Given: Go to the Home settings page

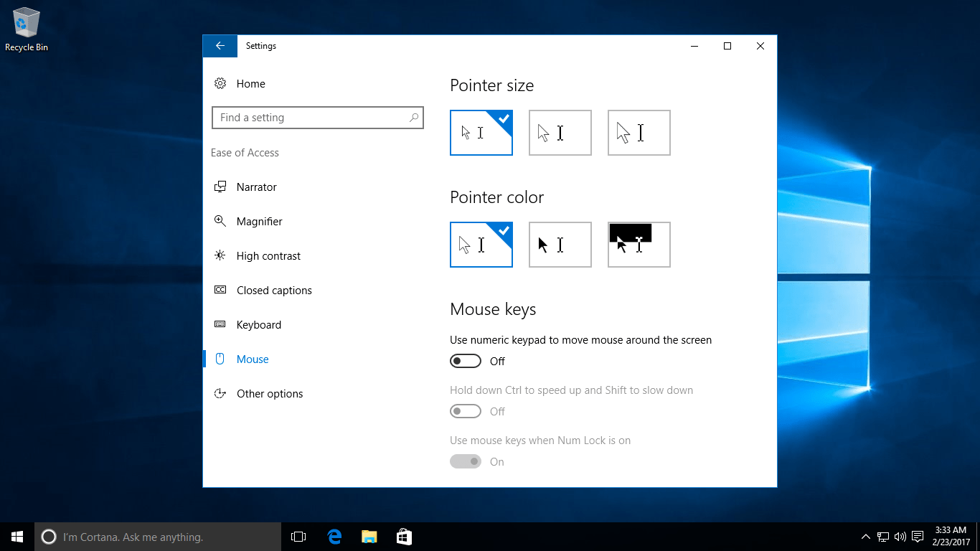Looking at the screenshot, I should pos(250,83).
